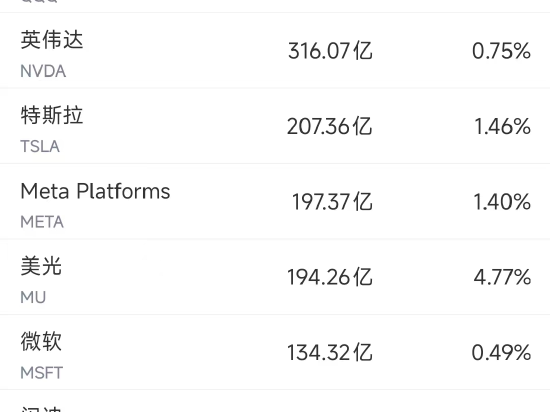Open the 美光 stock entry
Viewport: 550px width, 412px height.
[275, 277]
